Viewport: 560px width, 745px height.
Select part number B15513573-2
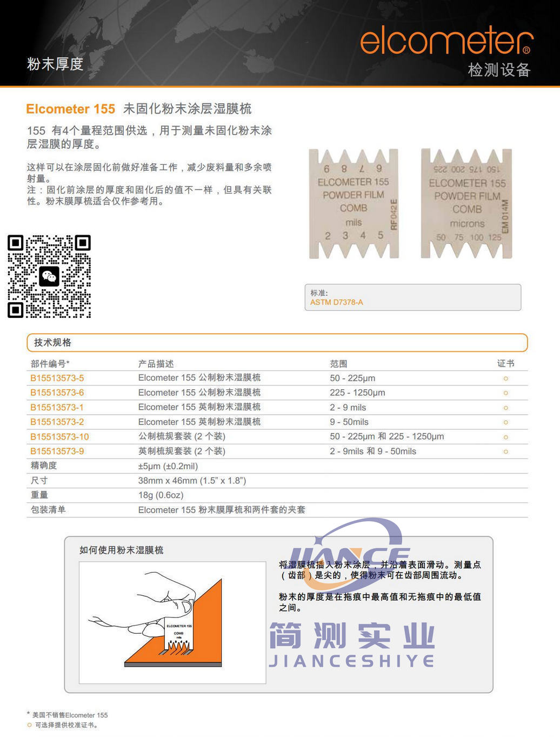[x=57, y=422]
